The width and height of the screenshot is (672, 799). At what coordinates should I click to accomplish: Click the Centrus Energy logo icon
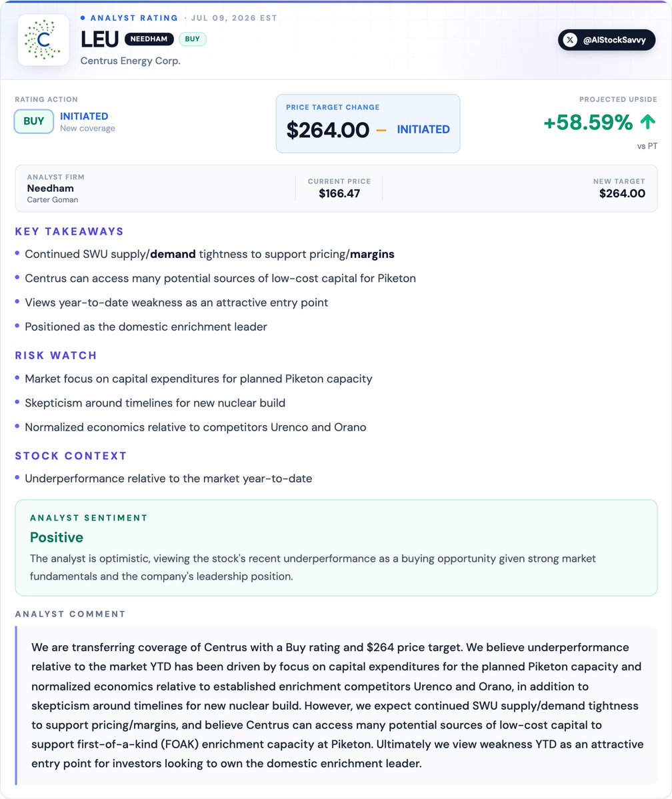coord(43,40)
